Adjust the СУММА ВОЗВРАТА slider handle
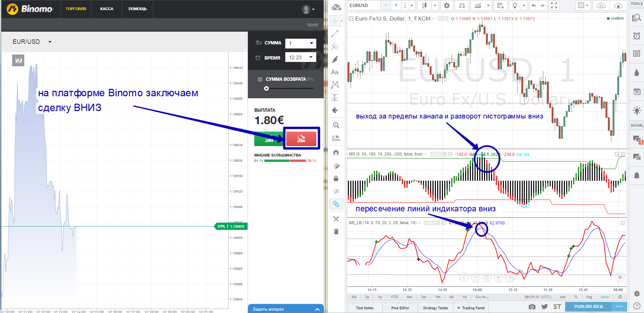Image resolution: width=644 pixels, height=313 pixels. click(266, 89)
